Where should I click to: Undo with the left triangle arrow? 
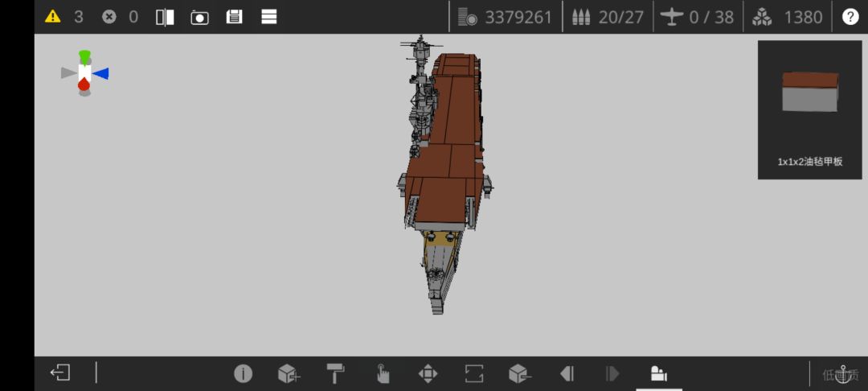(x=567, y=374)
